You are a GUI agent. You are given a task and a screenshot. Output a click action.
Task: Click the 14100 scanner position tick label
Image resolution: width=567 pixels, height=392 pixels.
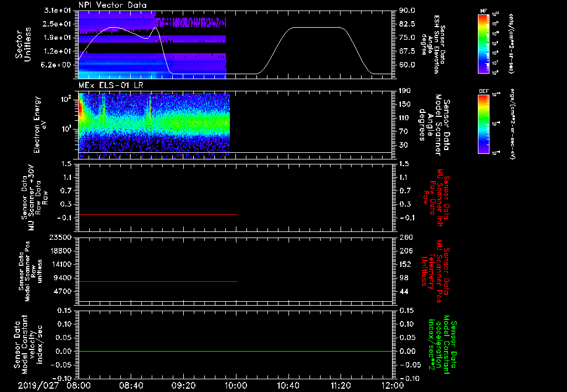click(x=61, y=264)
